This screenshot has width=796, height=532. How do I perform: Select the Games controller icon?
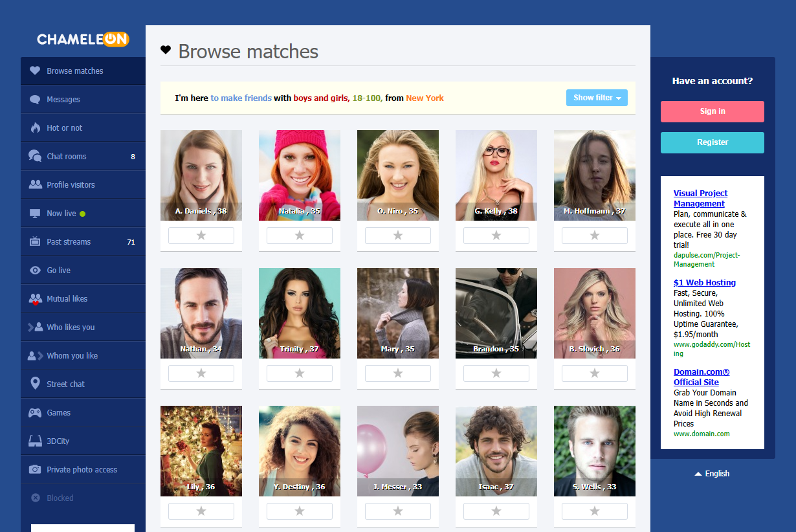click(35, 412)
